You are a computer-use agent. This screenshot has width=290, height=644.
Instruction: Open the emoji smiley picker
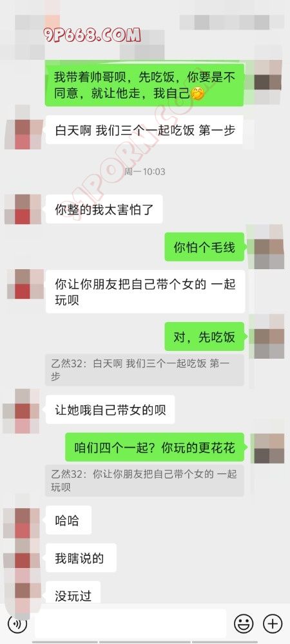tap(244, 624)
